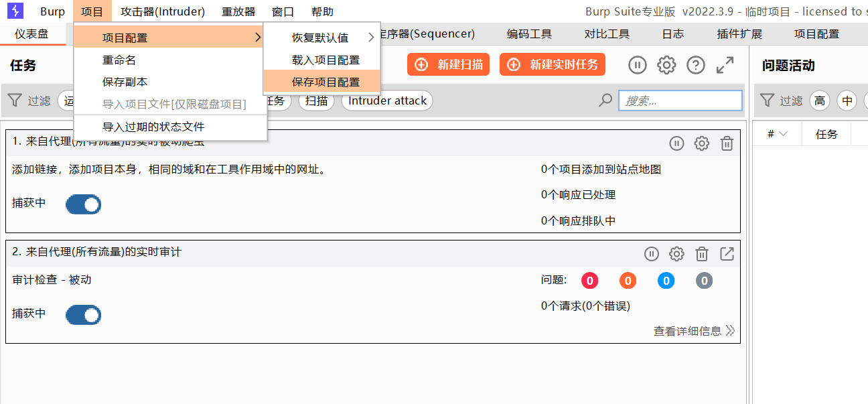Click the Burp Suite lightning logo icon
Image resolution: width=868 pixels, height=404 pixels.
pyautogui.click(x=15, y=11)
